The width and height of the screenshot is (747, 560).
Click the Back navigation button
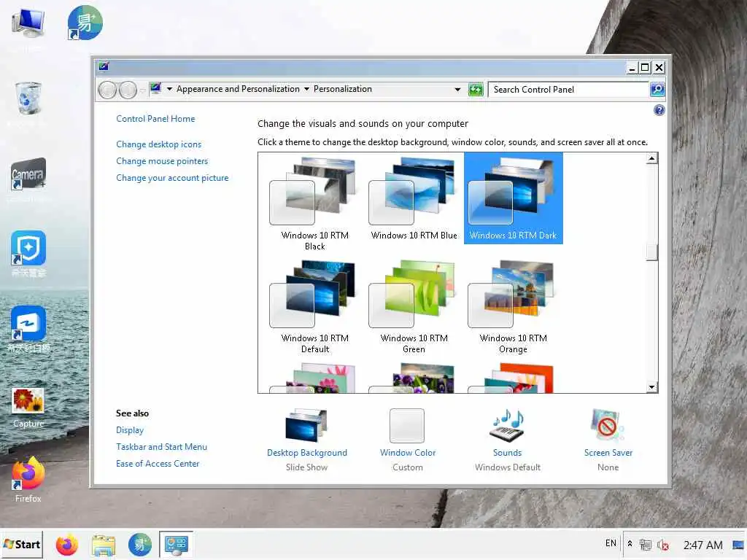click(108, 90)
